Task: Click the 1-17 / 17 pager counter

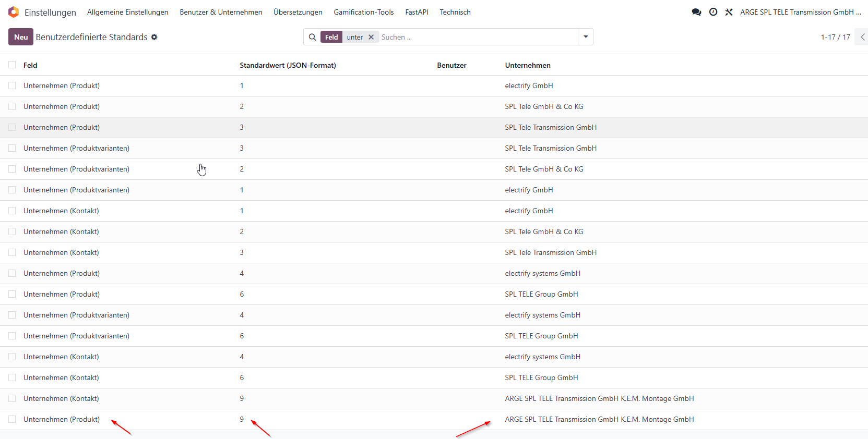Action: [835, 37]
